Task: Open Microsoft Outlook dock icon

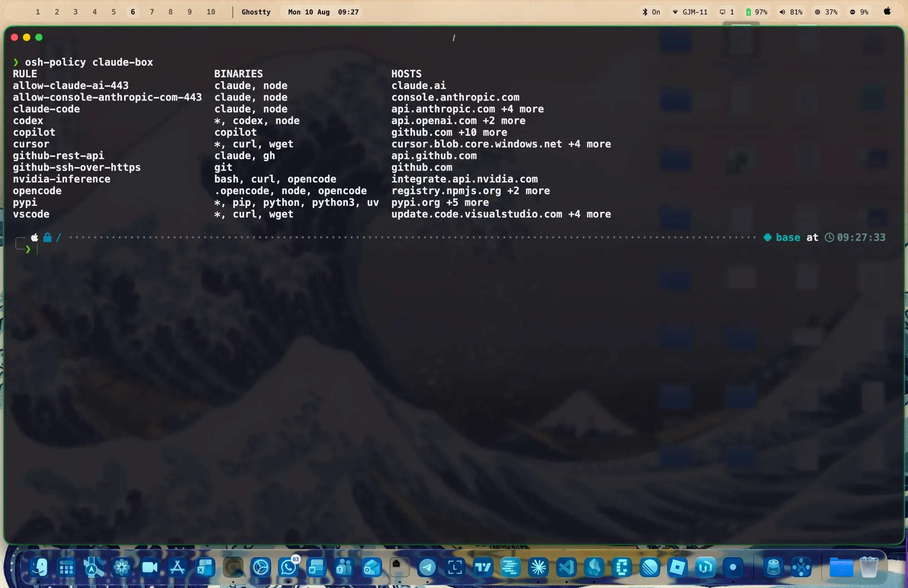Action: [372, 567]
